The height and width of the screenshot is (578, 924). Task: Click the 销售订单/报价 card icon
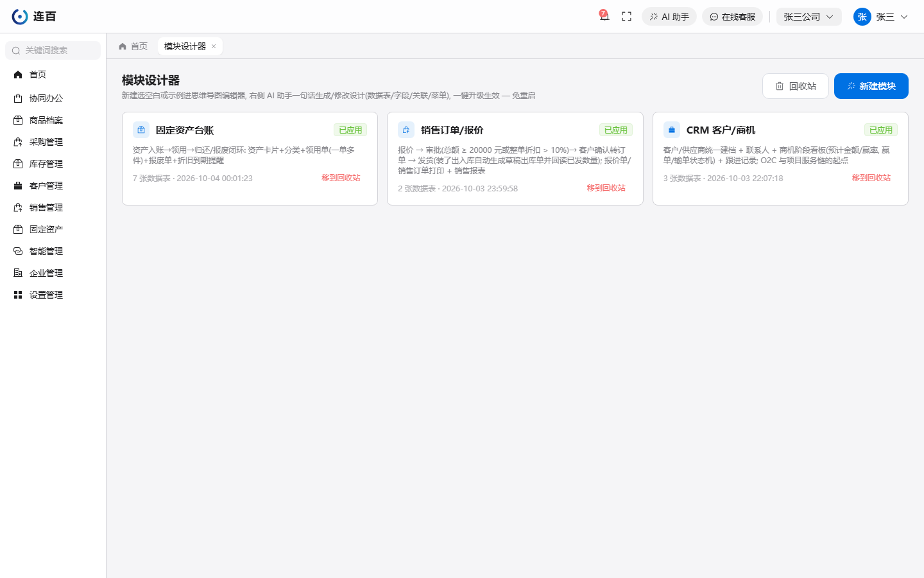tap(406, 130)
